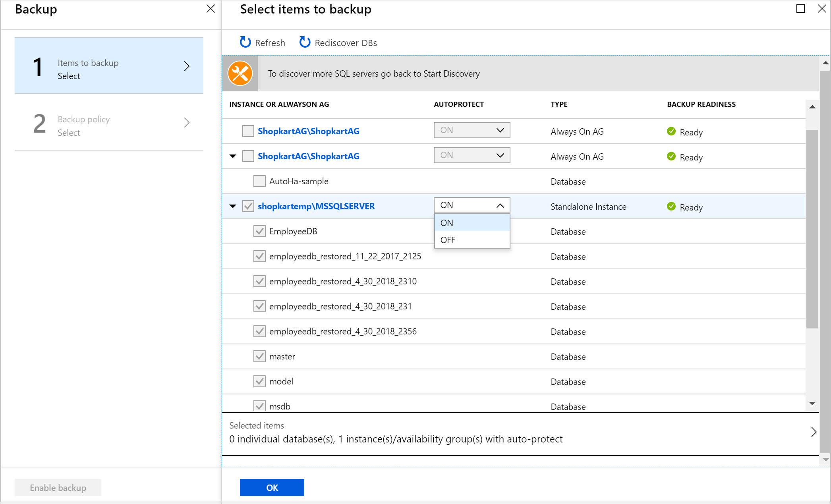Click the orange wrench discovery icon
Viewport: 831px width, 504px height.
click(x=240, y=73)
